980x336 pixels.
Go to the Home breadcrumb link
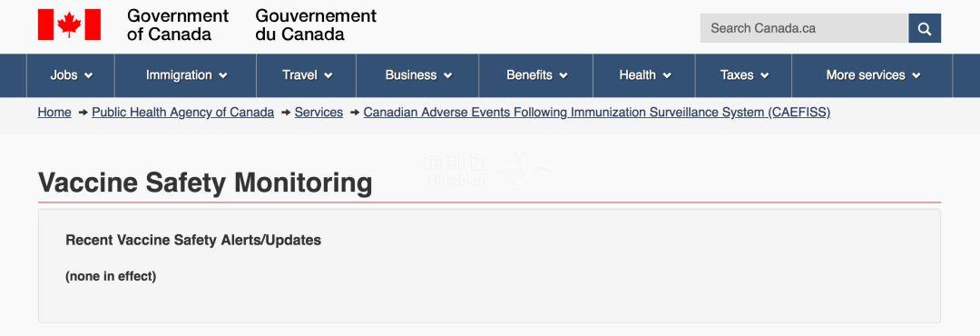[54, 113]
